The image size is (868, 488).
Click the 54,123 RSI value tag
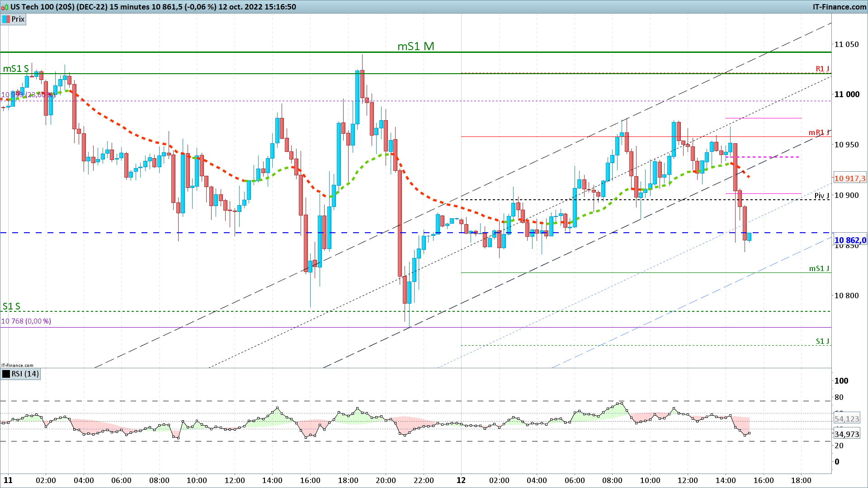pos(847,419)
